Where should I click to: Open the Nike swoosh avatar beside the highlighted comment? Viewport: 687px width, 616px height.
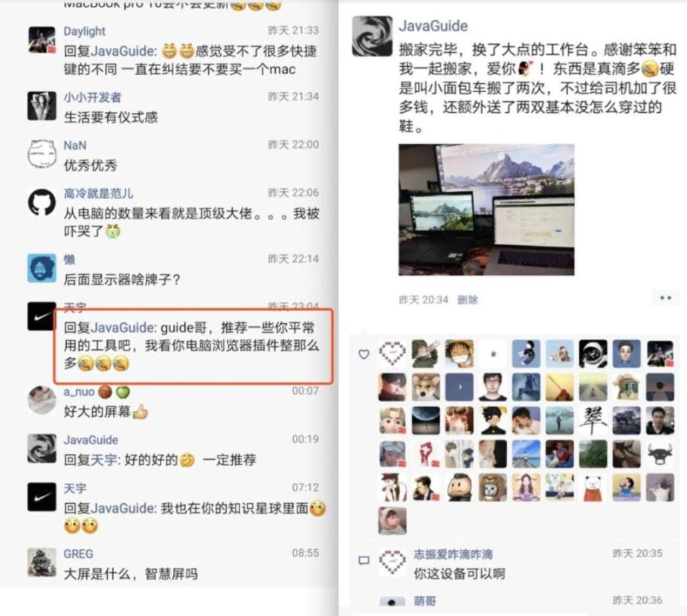pyautogui.click(x=42, y=316)
